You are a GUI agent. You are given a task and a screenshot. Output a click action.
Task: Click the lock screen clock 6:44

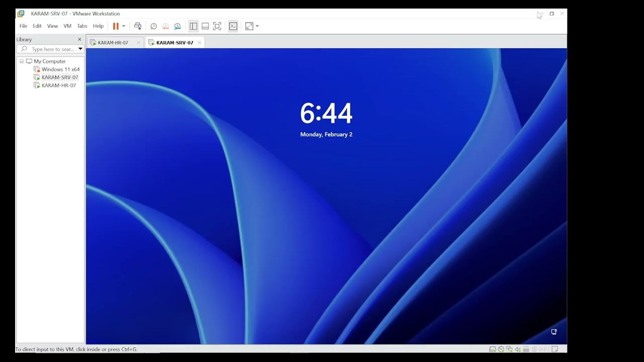click(326, 113)
